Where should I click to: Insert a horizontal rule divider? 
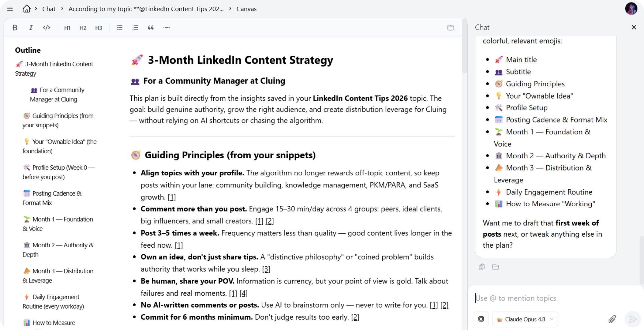(x=167, y=28)
